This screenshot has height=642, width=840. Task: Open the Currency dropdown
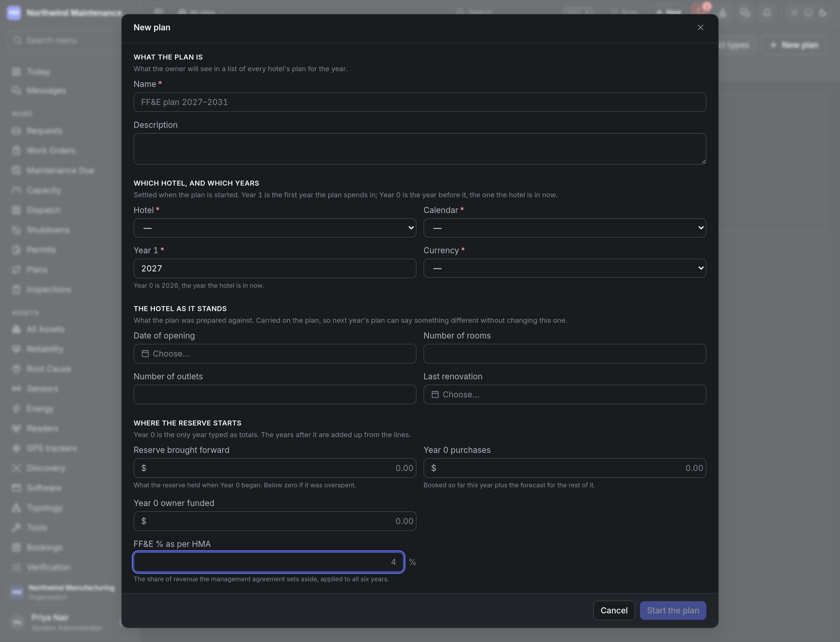tap(565, 268)
